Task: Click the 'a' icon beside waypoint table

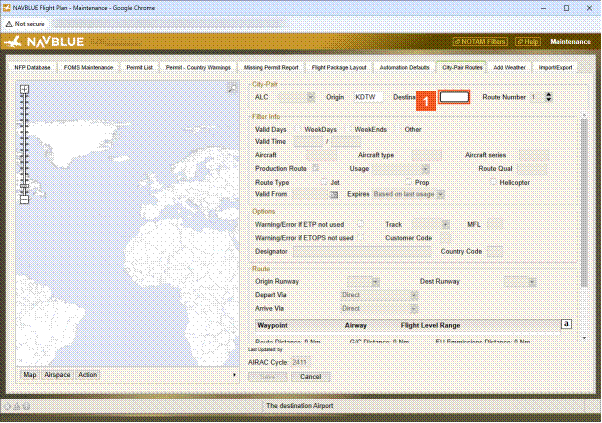Action: [566, 324]
